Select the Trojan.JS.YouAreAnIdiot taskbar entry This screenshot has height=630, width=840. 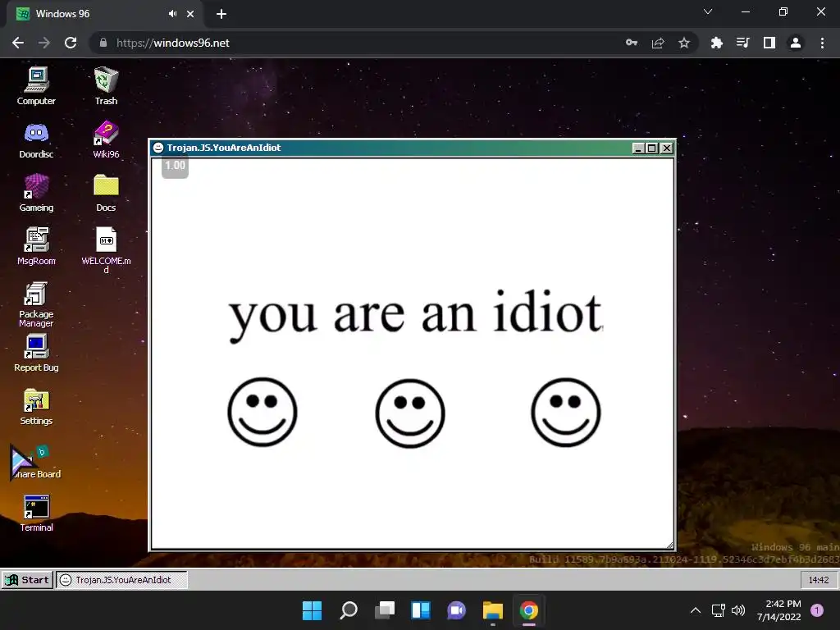tap(122, 580)
